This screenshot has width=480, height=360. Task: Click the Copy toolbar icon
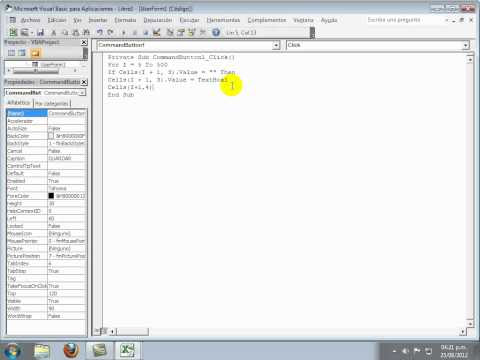[65, 33]
